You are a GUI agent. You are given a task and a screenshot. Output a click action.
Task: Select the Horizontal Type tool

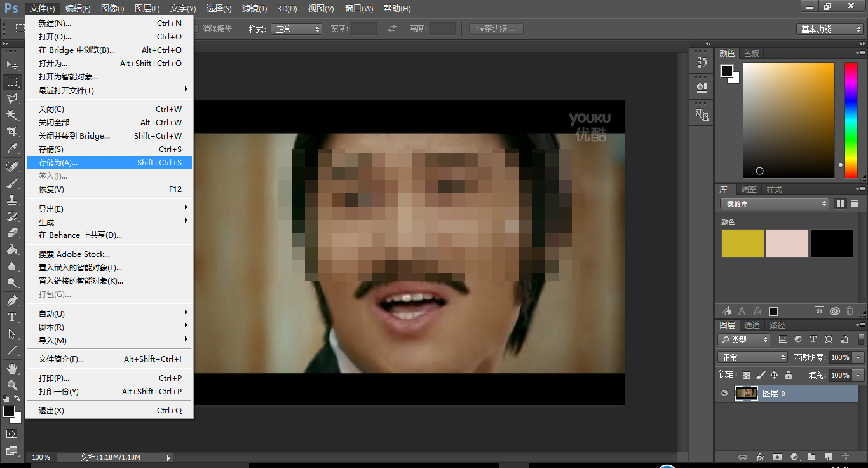tap(12, 317)
